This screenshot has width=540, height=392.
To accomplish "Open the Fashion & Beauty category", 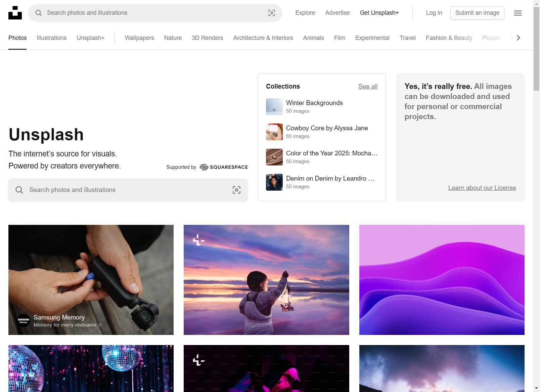I will coord(449,38).
